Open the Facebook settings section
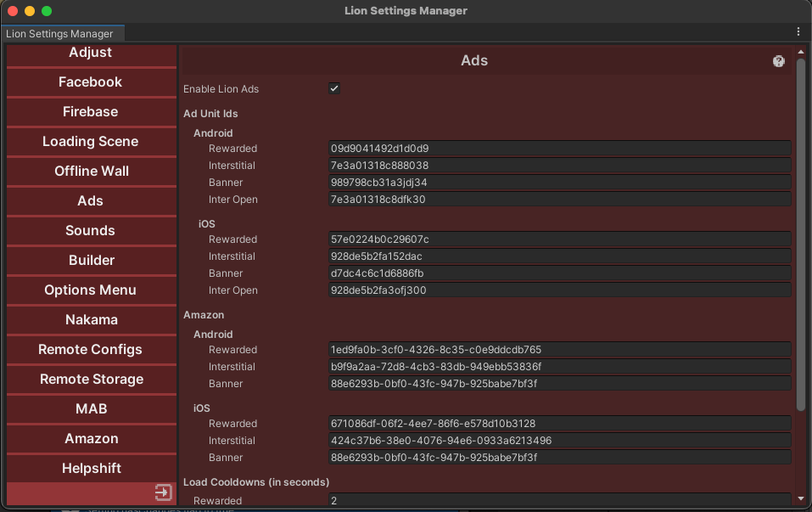The height and width of the screenshot is (512, 812). tap(91, 82)
